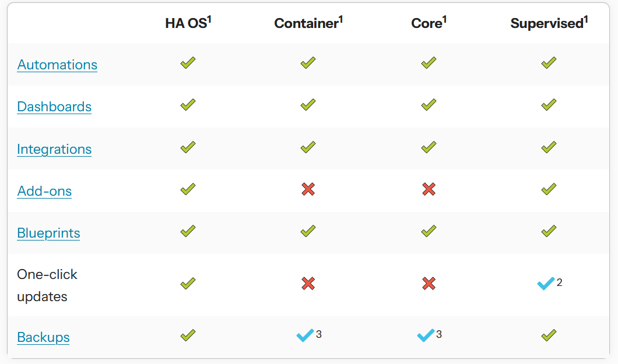The image size is (618, 364).
Task: Click red X for Add-ons under Core
Action: pos(429,189)
